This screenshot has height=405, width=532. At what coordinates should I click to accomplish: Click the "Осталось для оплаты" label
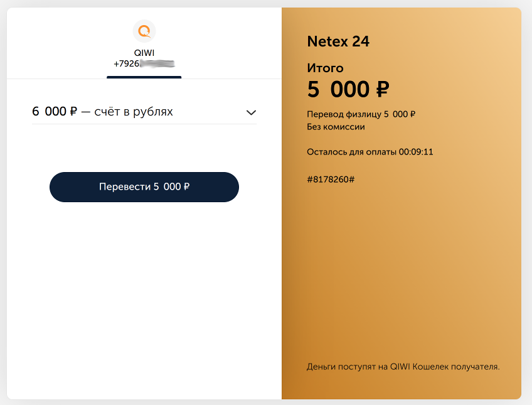[x=352, y=152]
